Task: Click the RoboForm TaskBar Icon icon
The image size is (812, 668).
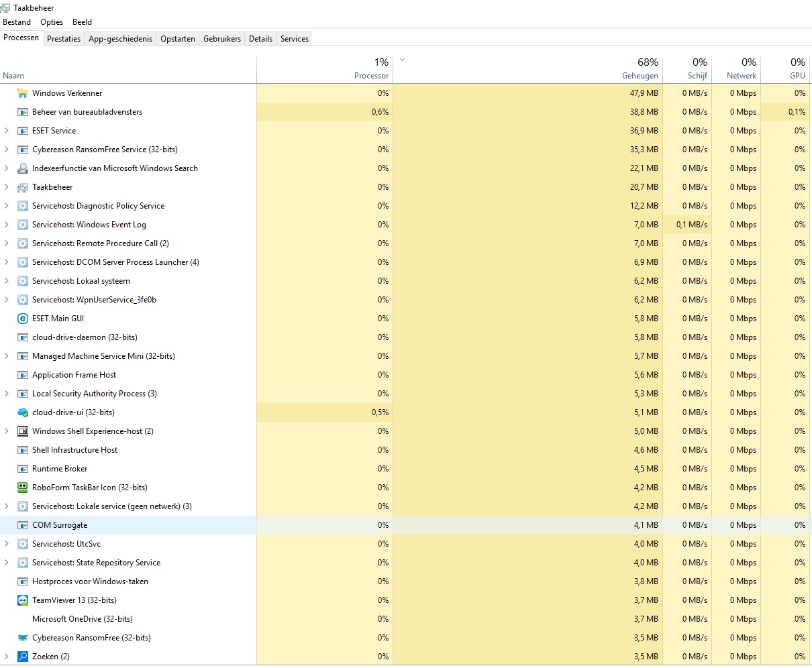Action: [22, 488]
